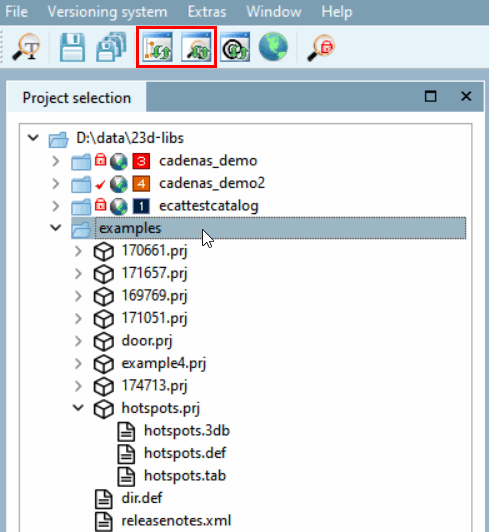Viewport: 489px width, 532px height.
Task: Click the globe icon in ecattestcatalog row
Action: click(118, 206)
